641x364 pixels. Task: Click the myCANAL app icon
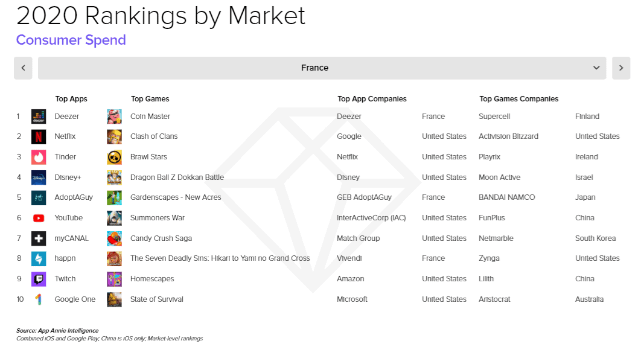[39, 238]
